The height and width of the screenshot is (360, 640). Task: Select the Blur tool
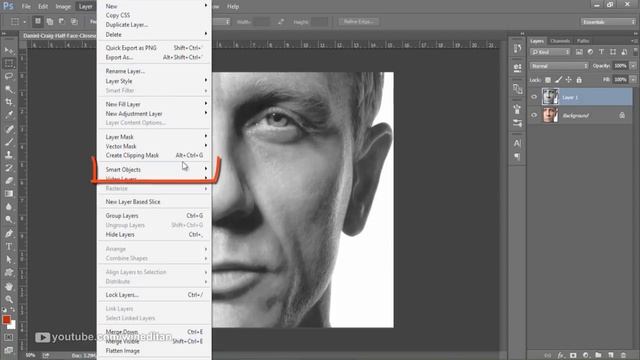point(9,207)
